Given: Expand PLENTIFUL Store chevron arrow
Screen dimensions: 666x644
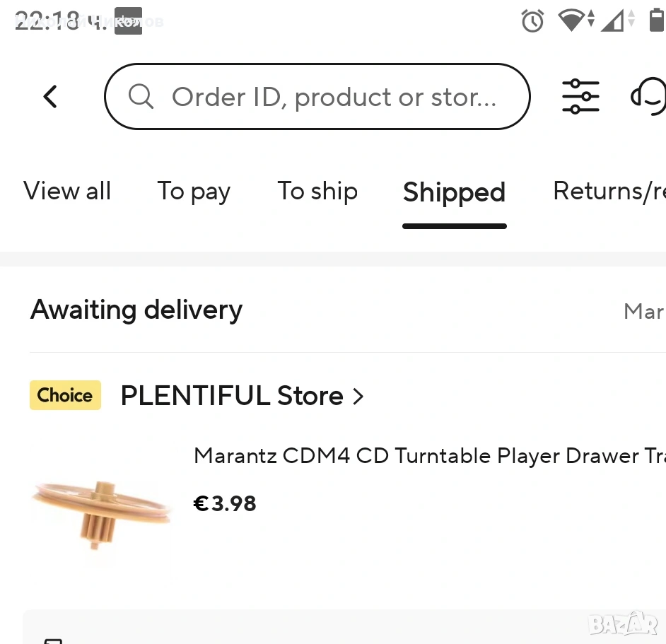Looking at the screenshot, I should 358,397.
